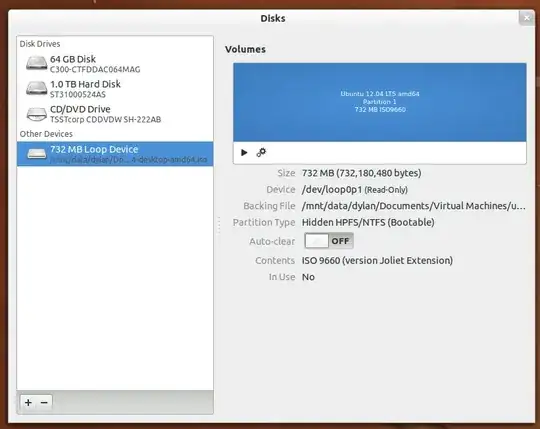The width and height of the screenshot is (540, 429).
Task: Click C300-CTFDDAC064MAG model text
Action: tap(95, 70)
